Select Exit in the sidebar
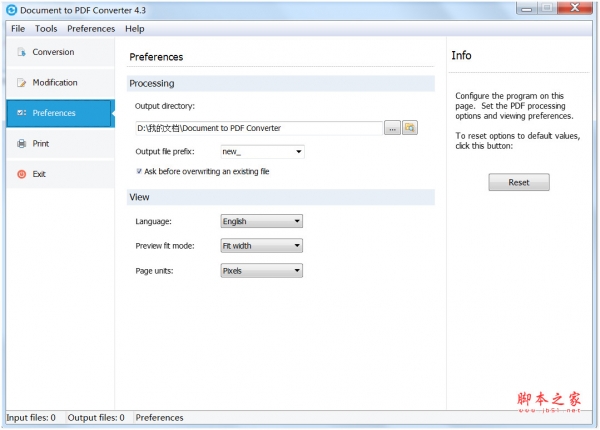Screen dimensions: 600x430 pyautogui.click(x=60, y=174)
